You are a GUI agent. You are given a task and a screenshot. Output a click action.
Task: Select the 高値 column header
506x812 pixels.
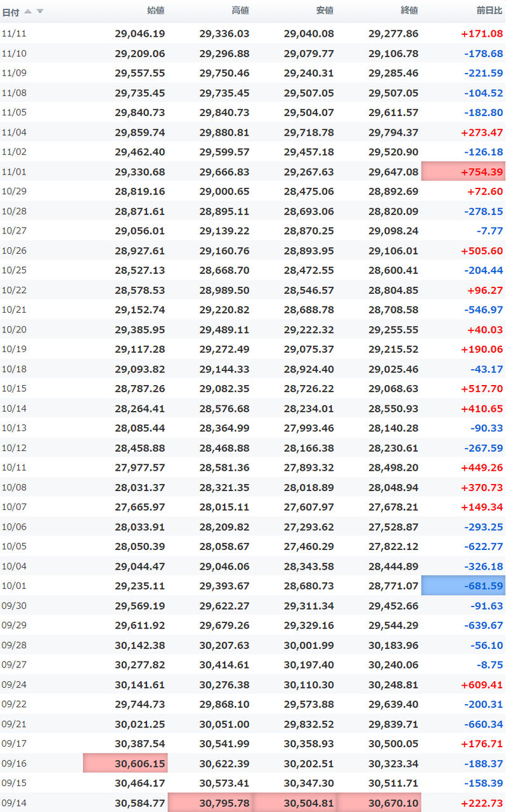pyautogui.click(x=240, y=11)
